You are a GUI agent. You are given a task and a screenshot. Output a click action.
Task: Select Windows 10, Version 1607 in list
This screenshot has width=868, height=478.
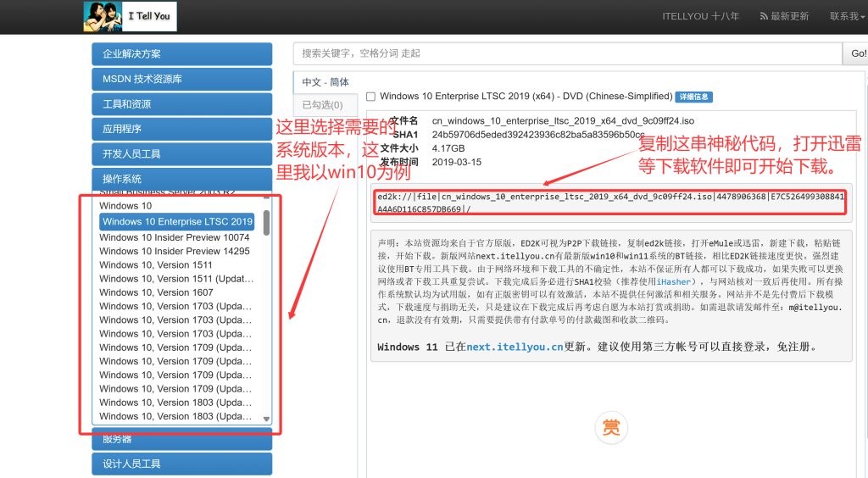(x=156, y=292)
